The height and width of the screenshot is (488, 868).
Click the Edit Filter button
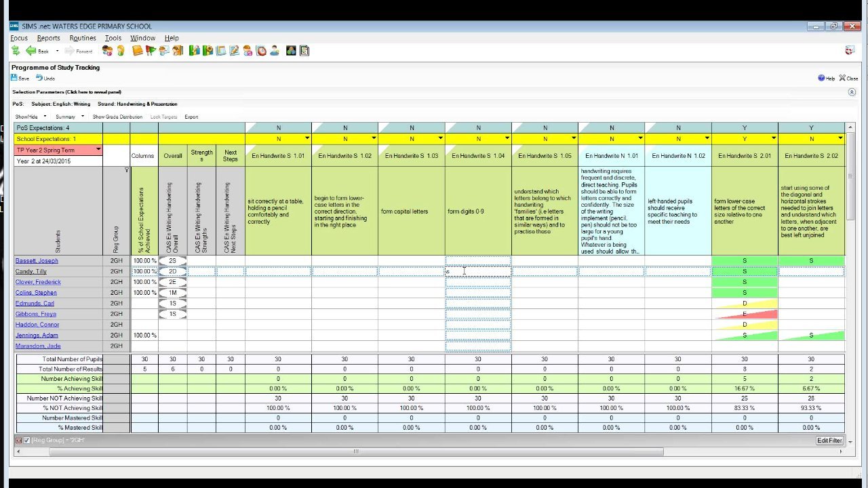(829, 441)
